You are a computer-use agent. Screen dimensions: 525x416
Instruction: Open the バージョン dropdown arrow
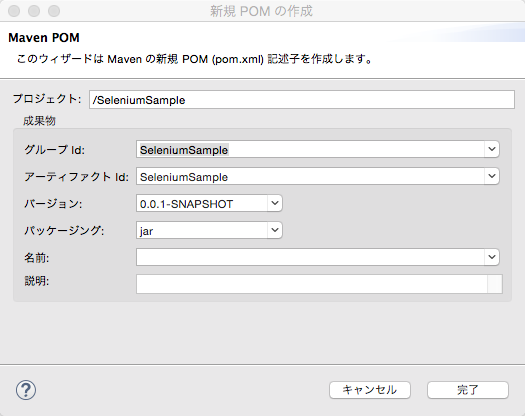(x=275, y=203)
